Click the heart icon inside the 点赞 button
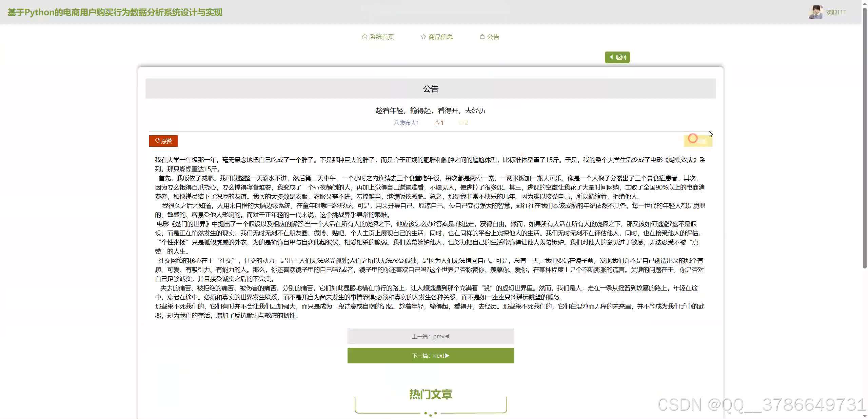868x419 pixels. pyautogui.click(x=158, y=141)
